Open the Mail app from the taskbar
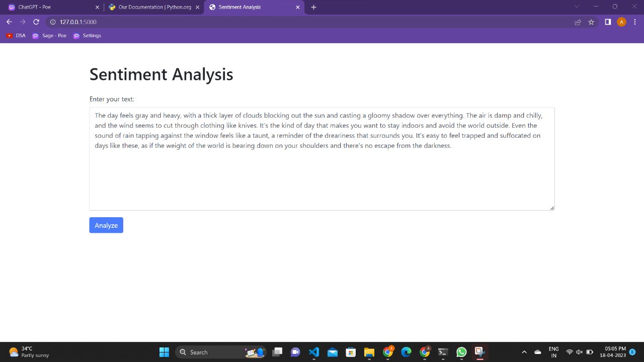Image resolution: width=644 pixels, height=362 pixels. (x=332, y=352)
